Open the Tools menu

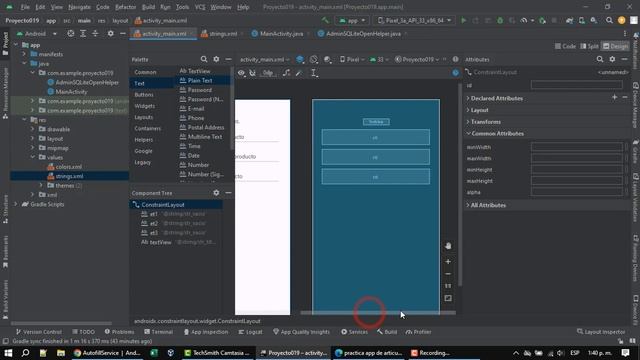pos(182,7)
